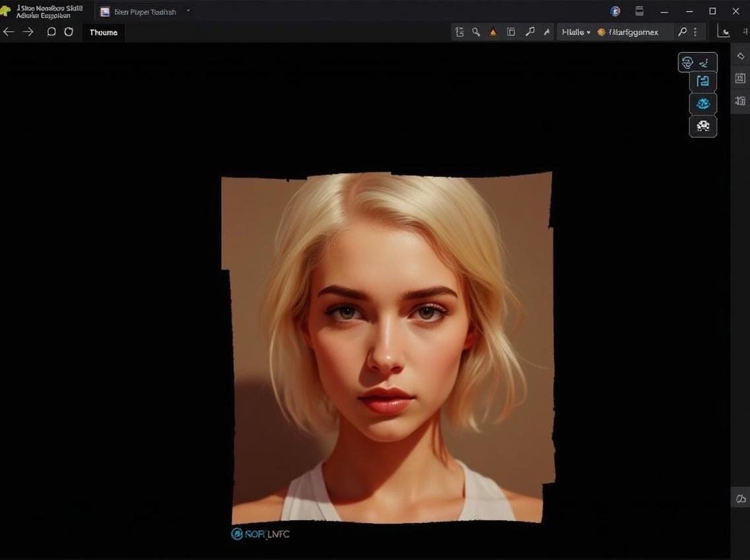Image resolution: width=750 pixels, height=560 pixels.
Task: Click the circular refresh arrow icon
Action: (69, 32)
